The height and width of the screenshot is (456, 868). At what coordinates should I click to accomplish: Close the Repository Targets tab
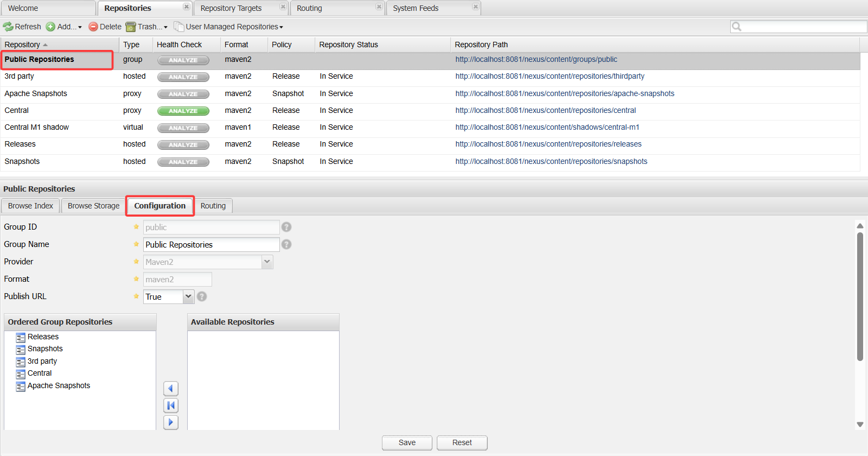[x=283, y=7]
